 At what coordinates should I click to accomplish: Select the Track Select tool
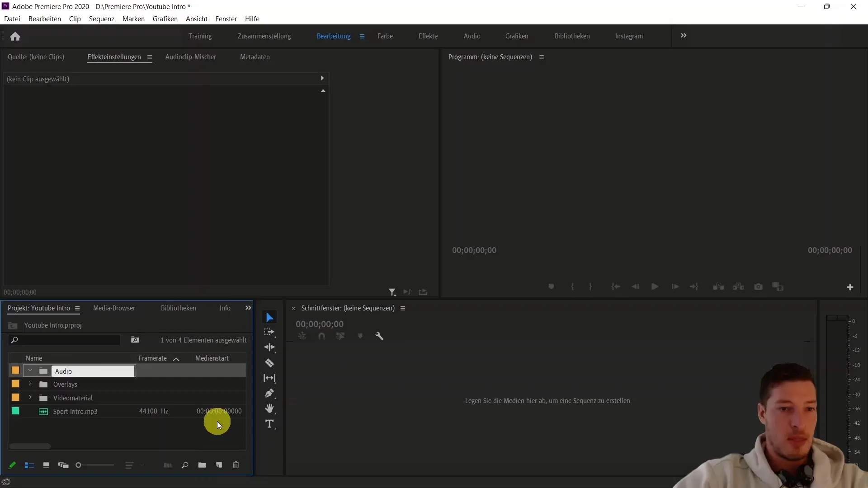pos(269,332)
